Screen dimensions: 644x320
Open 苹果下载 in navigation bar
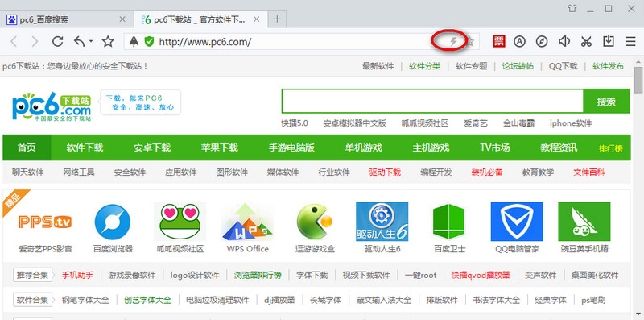(x=219, y=148)
